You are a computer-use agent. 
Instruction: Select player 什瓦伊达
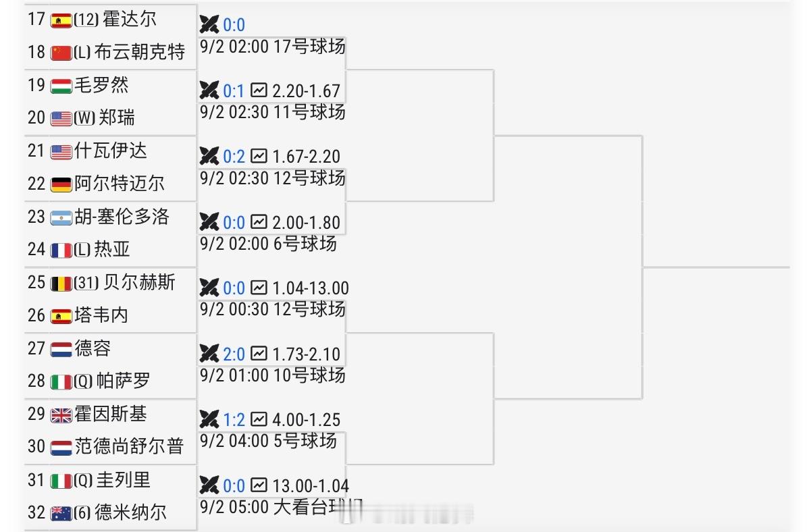111,151
